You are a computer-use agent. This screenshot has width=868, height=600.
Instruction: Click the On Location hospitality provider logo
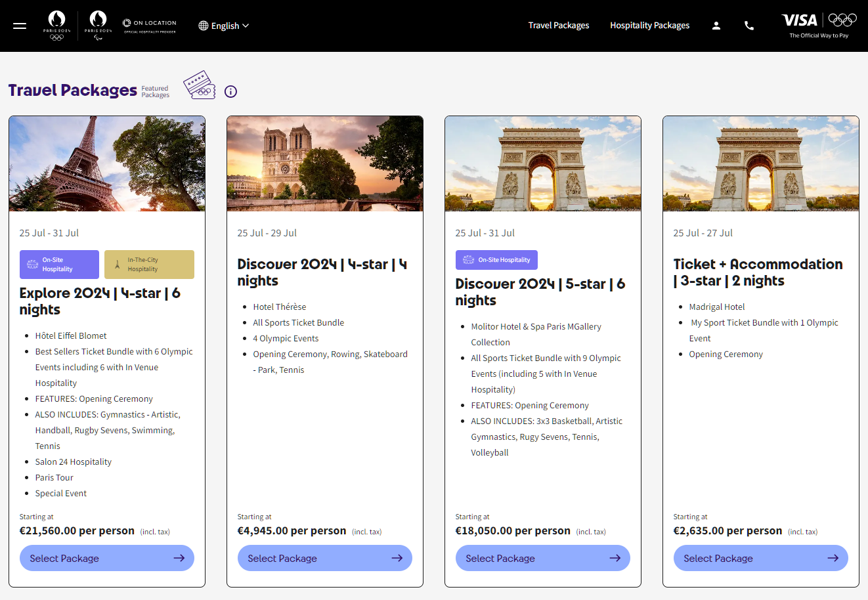[150, 26]
